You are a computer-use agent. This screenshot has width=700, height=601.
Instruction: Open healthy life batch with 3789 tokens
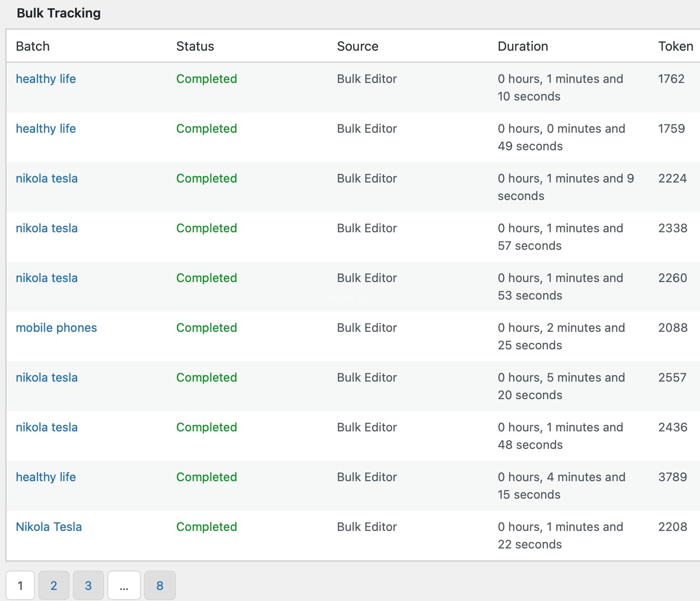pos(46,477)
